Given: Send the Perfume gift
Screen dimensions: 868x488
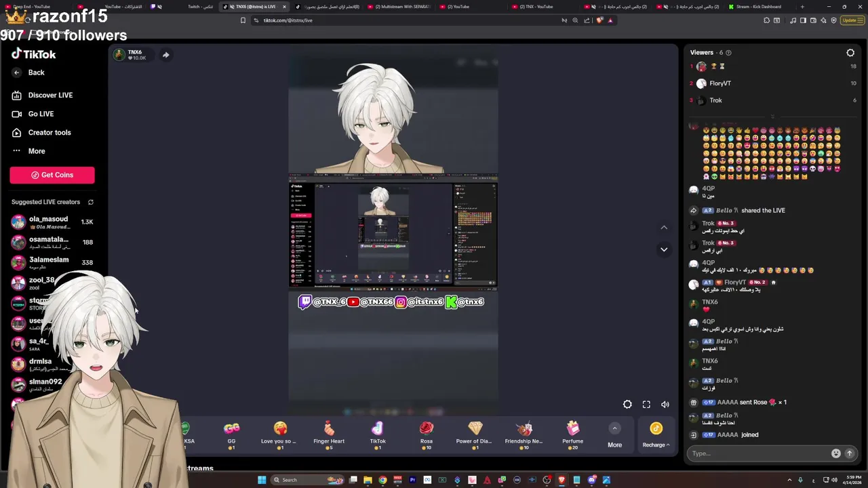Looking at the screenshot, I should [573, 434].
